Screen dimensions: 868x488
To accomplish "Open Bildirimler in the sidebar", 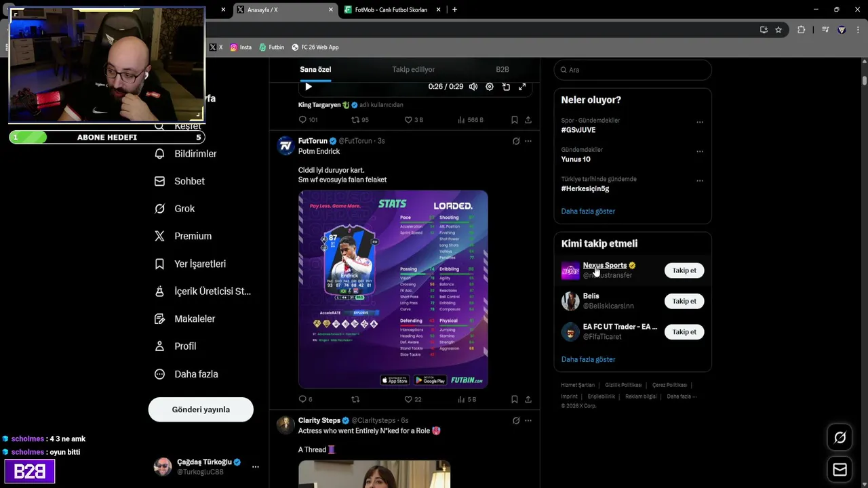I will (186, 154).
